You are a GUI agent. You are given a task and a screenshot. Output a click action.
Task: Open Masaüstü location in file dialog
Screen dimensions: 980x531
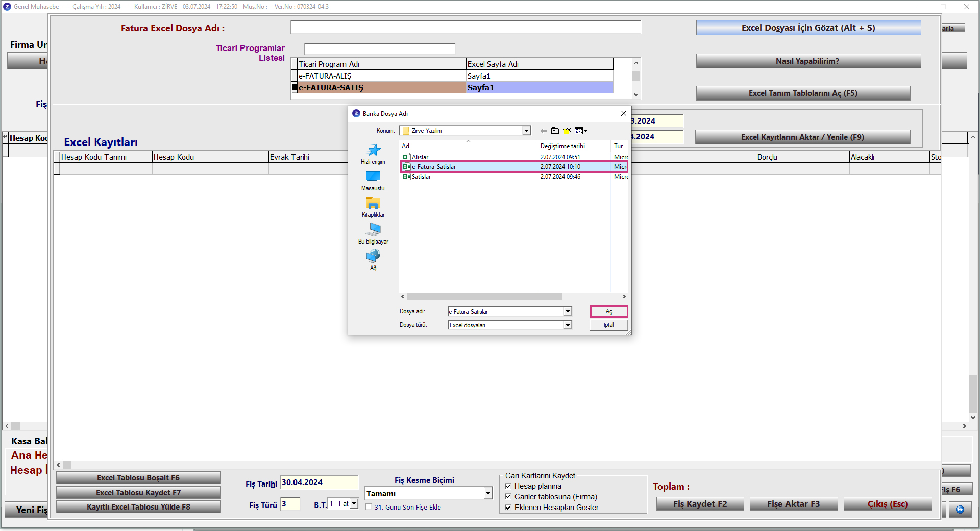pos(373,177)
